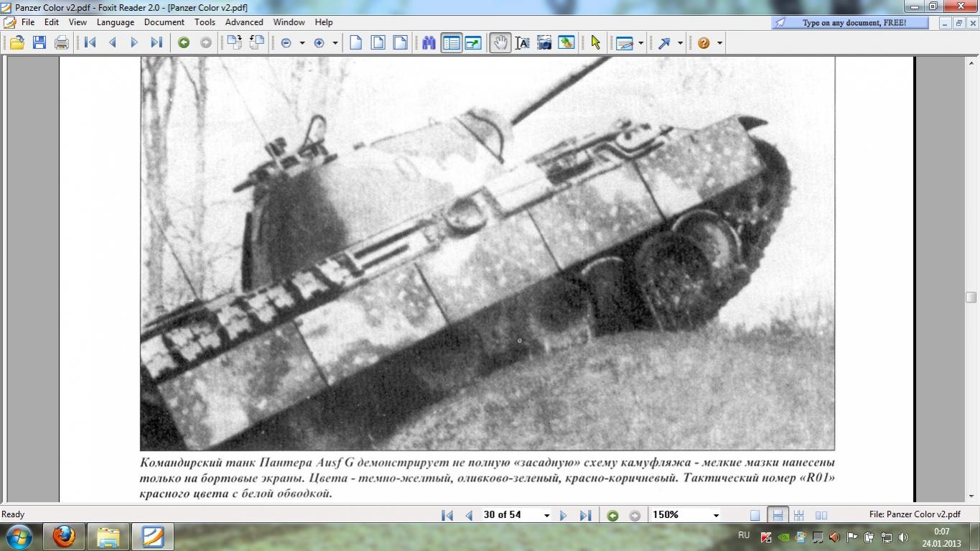Activate the Select Text tool

[x=523, y=43]
